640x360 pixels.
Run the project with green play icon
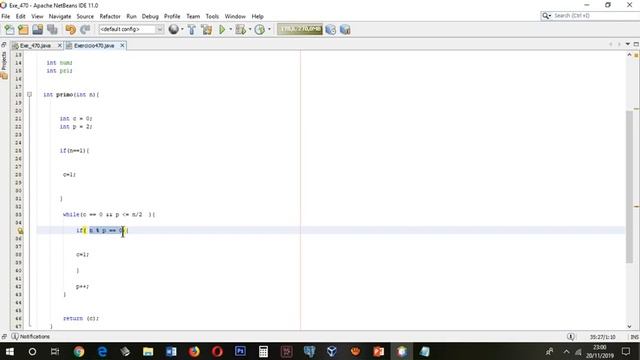tap(222, 29)
